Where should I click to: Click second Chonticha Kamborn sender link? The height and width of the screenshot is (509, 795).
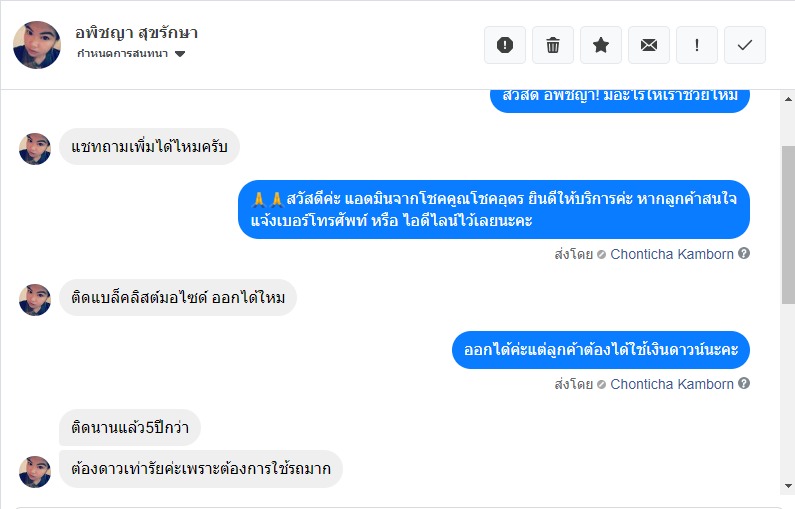[672, 384]
